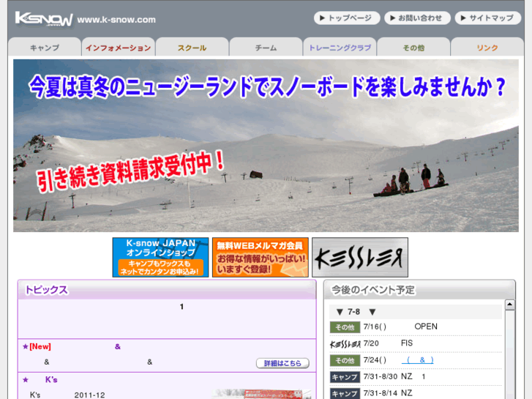This screenshot has height=399, width=532.
Task: Open the トップページ button
Action: point(347,18)
